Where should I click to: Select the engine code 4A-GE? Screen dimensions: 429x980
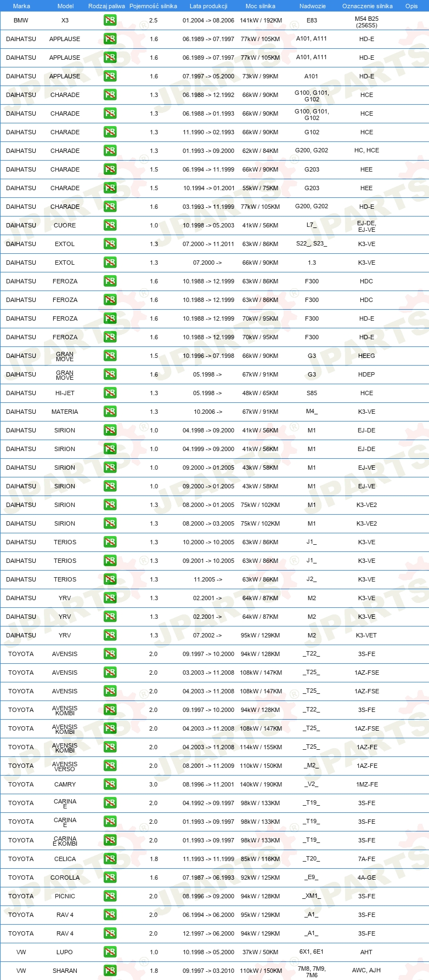[x=366, y=878]
